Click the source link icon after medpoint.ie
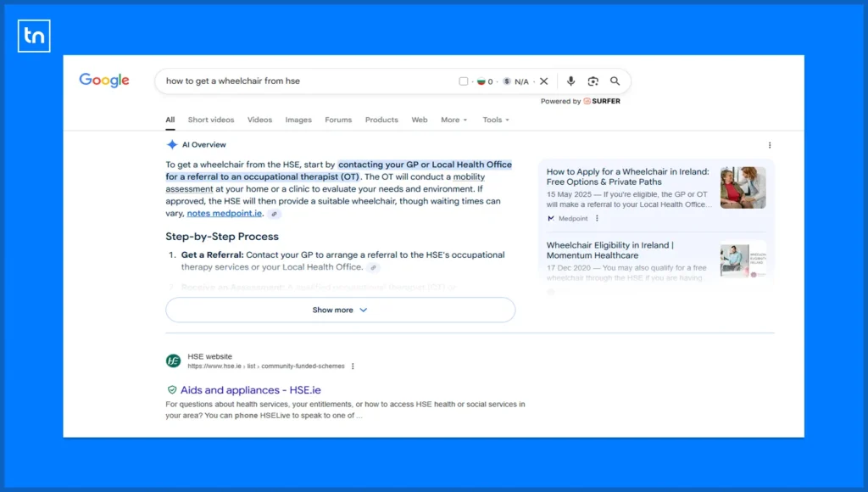This screenshot has height=492, width=868. [x=274, y=215]
